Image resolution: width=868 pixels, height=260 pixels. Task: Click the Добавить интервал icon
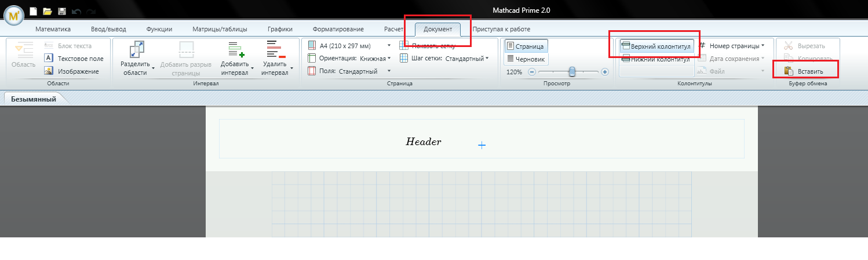(236, 49)
